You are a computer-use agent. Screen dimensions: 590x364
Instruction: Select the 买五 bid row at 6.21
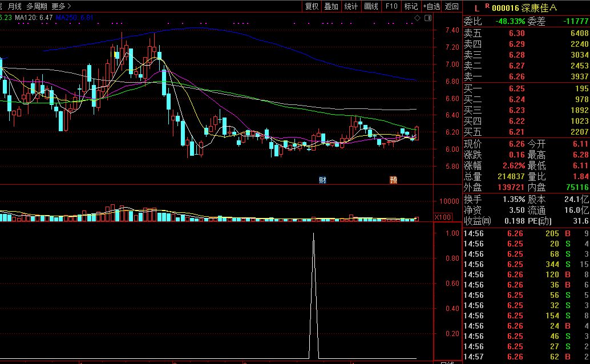526,132
